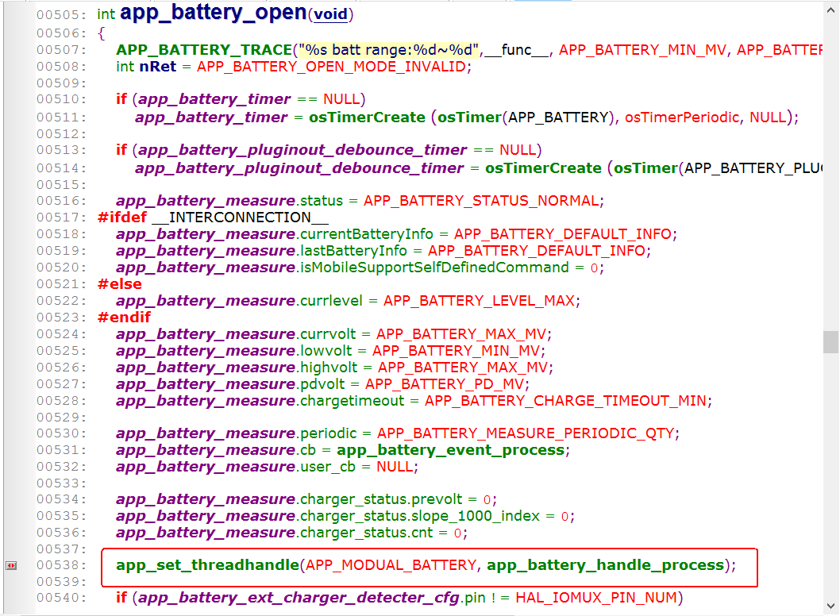Click line number 00531
The width and height of the screenshot is (840, 616).
[61, 450]
